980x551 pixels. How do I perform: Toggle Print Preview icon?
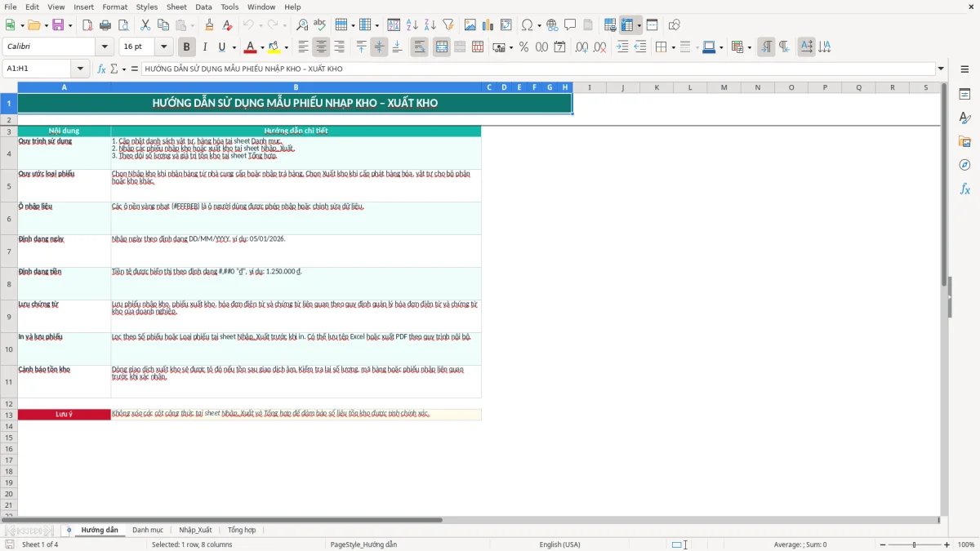pyautogui.click(x=123, y=25)
